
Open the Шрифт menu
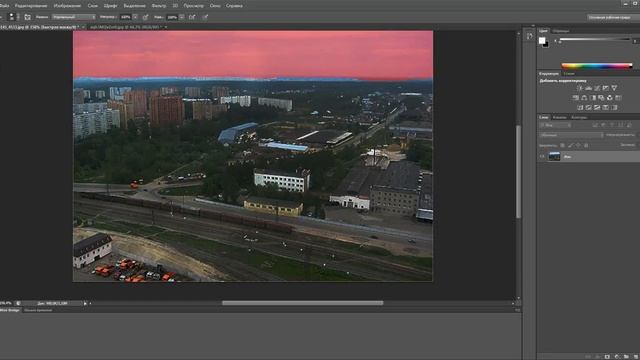[x=110, y=6]
